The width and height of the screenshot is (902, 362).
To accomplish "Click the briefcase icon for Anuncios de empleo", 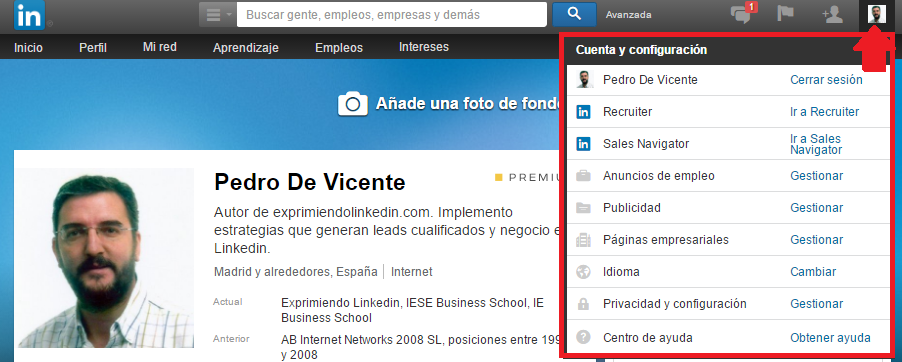I will [583, 176].
